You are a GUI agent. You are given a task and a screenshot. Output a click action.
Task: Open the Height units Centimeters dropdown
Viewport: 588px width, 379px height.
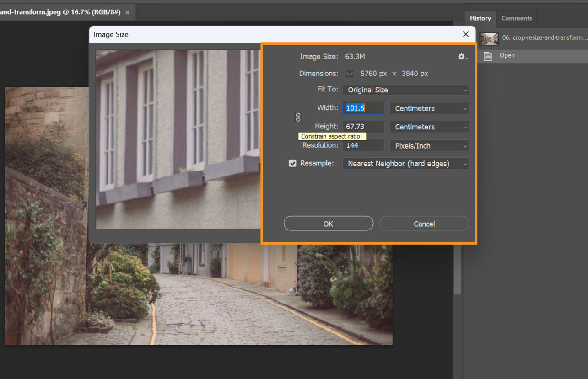pyautogui.click(x=429, y=127)
